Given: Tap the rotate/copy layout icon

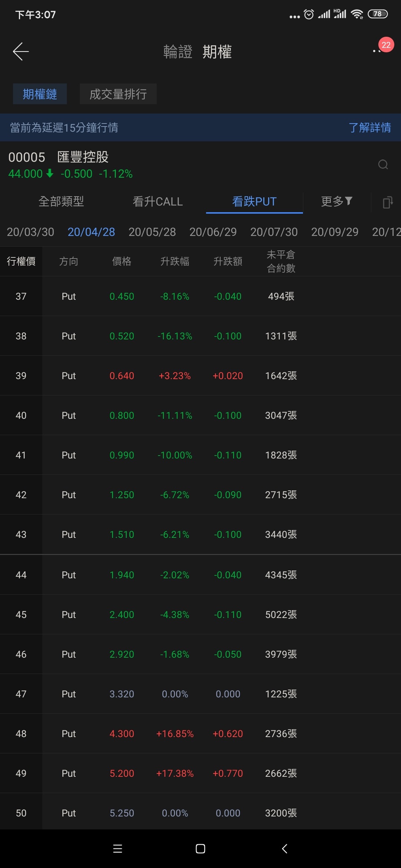Looking at the screenshot, I should coord(388,202).
